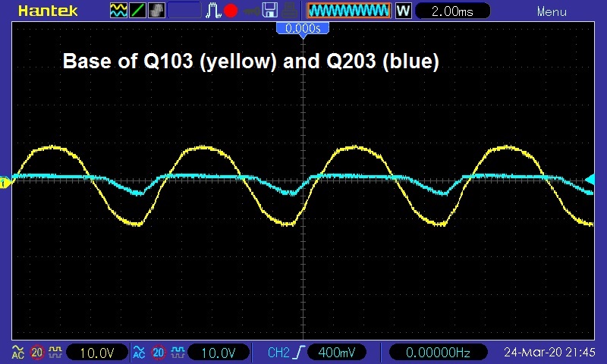This screenshot has width=607, height=364.
Task: Click the blue CH2 AC coupling icon
Action: [139, 352]
